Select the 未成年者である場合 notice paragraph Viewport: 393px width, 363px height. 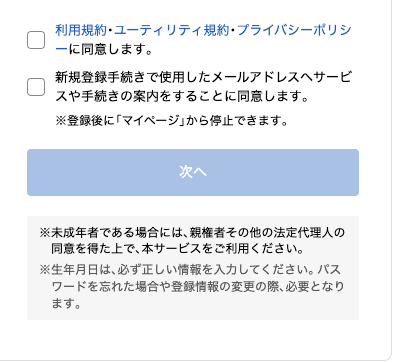(192, 240)
